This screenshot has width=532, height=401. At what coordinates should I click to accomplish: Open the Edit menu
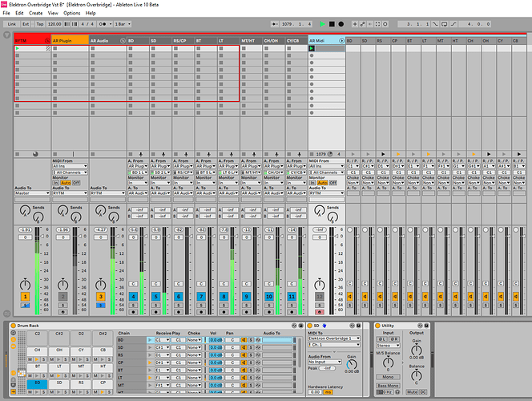19,14
